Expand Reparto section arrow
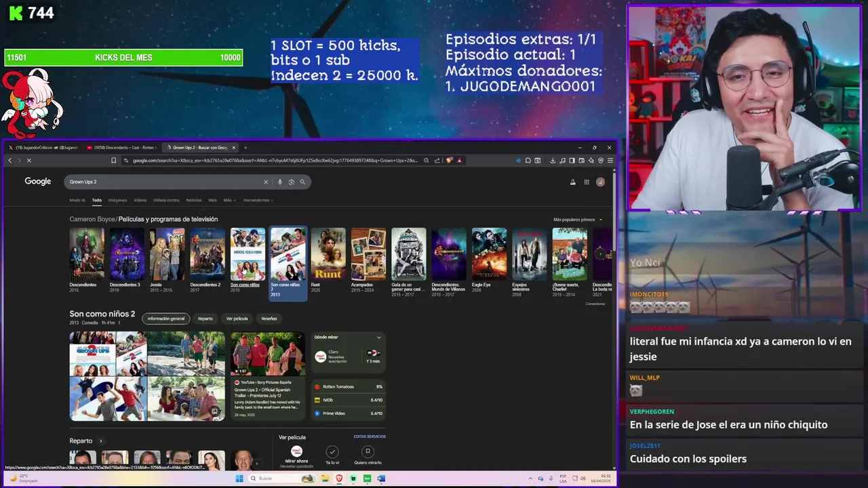Image resolution: width=868 pixels, height=488 pixels. pos(101,441)
